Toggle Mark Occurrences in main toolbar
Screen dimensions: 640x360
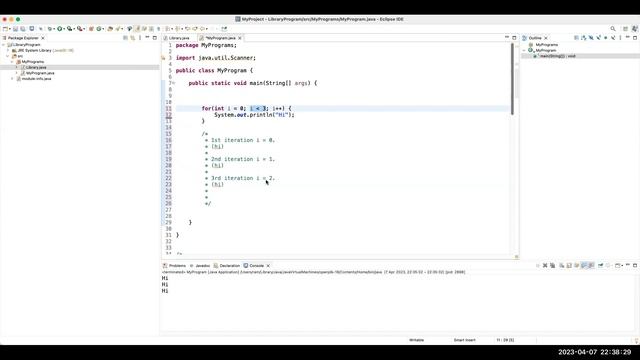coord(137,29)
